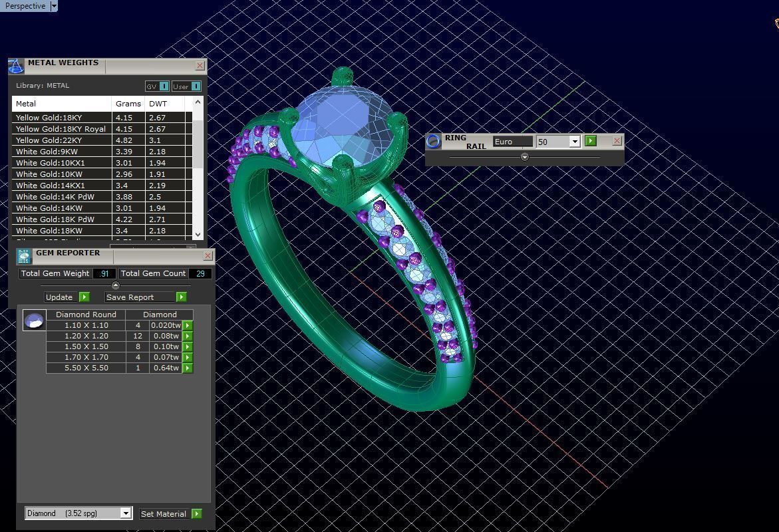Close the Ring Rail panel
The width and height of the screenshot is (779, 532).
(617, 141)
